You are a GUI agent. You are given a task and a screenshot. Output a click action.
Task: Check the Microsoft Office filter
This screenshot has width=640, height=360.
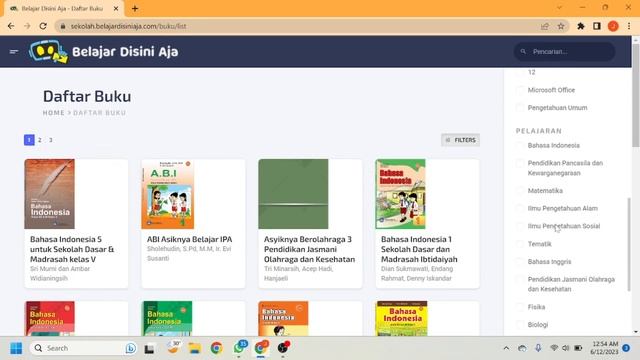520,90
